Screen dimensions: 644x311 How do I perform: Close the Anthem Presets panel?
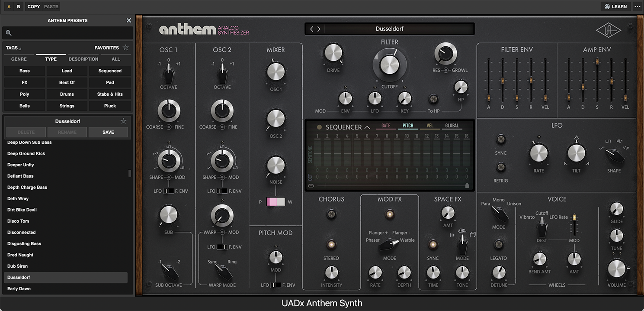128,20
